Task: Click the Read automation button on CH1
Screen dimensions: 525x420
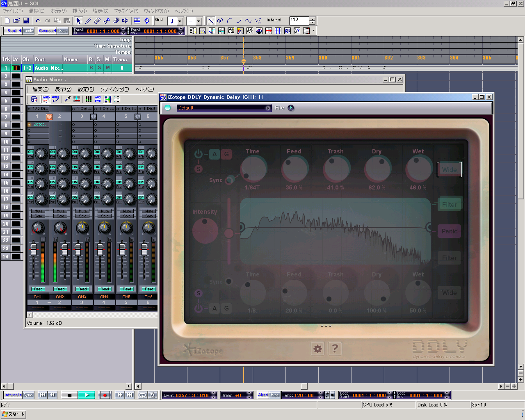Action: pyautogui.click(x=38, y=289)
